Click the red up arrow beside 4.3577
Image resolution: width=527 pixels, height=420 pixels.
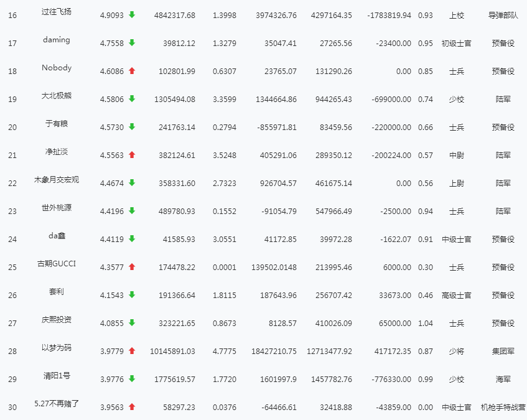(x=132, y=267)
